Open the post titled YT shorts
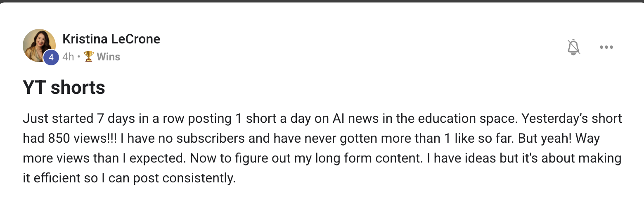This screenshot has height=201, width=644. 64,88
